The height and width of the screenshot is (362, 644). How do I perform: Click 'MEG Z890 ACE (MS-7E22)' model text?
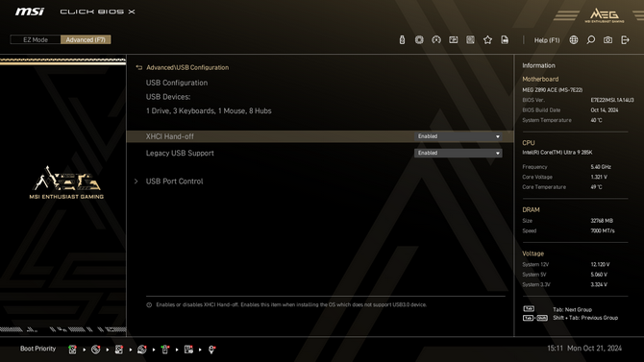tap(552, 89)
